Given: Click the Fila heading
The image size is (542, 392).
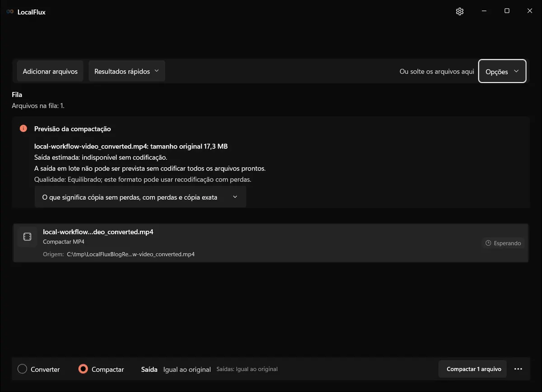Looking at the screenshot, I should 17,95.
